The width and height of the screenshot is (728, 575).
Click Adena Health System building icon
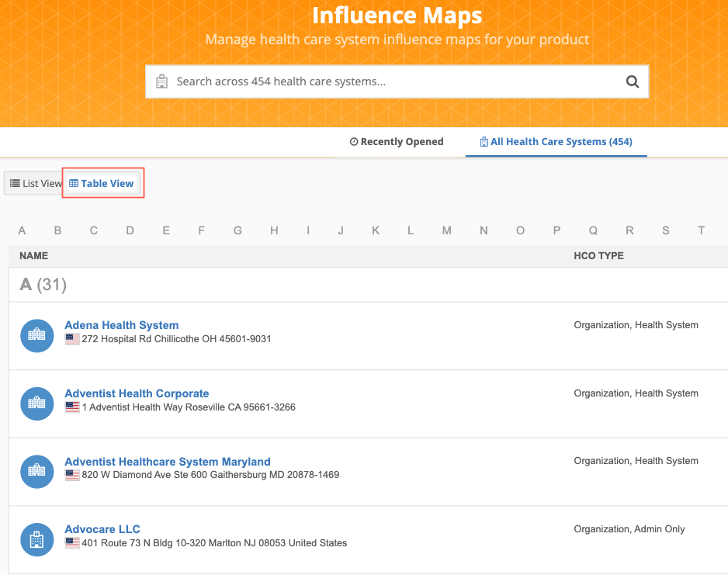tap(37, 335)
